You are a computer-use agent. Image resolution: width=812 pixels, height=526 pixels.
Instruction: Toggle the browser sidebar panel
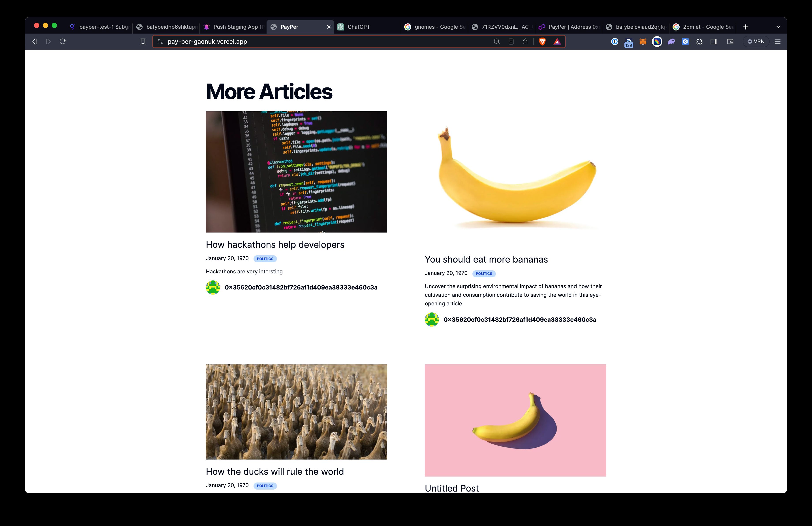(x=713, y=42)
